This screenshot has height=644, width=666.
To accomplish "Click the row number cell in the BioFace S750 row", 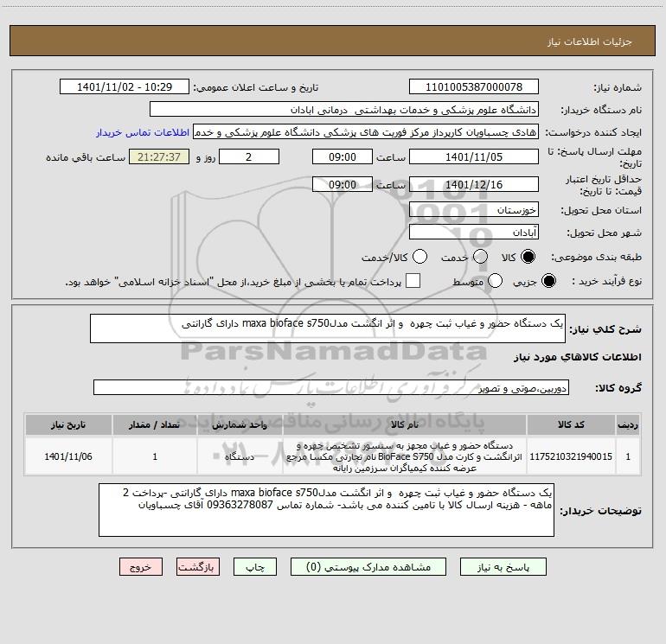I will (628, 456).
